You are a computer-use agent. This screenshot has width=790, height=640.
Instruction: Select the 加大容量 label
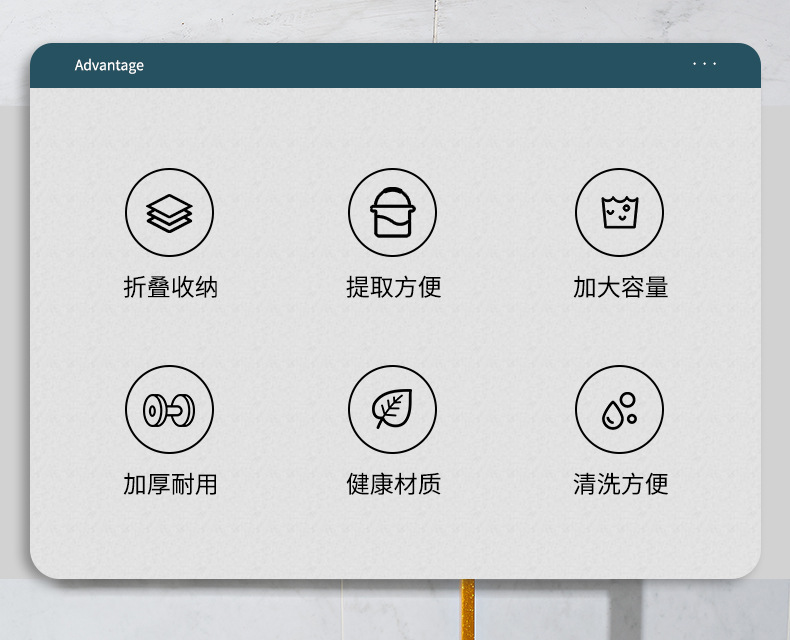[x=620, y=287]
